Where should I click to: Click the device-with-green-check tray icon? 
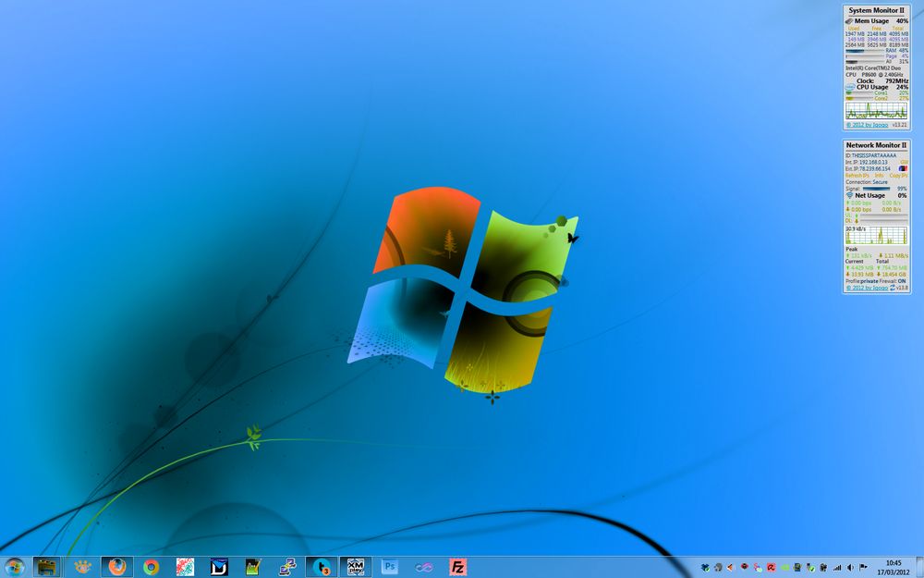810,568
